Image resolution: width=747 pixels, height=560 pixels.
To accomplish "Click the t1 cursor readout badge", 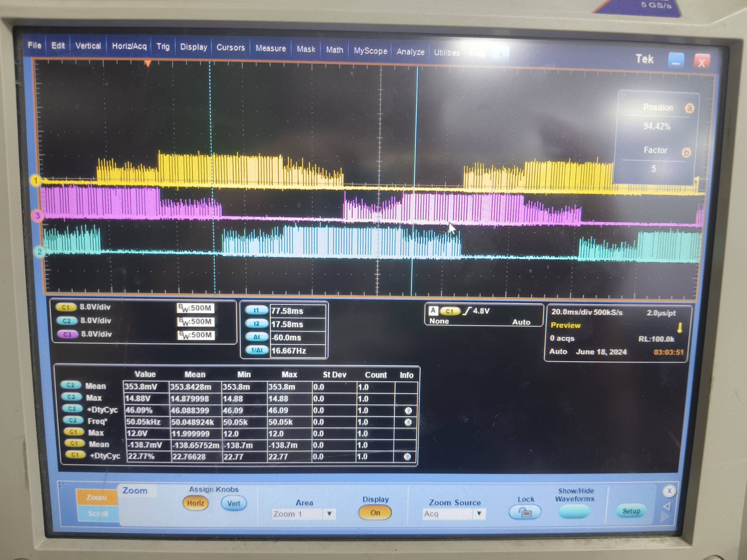I will 256,310.
